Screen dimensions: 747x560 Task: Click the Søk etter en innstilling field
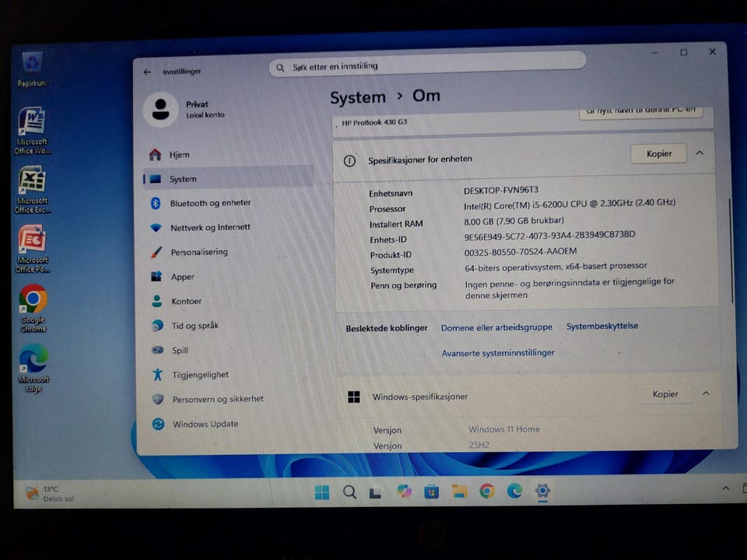pyautogui.click(x=427, y=65)
